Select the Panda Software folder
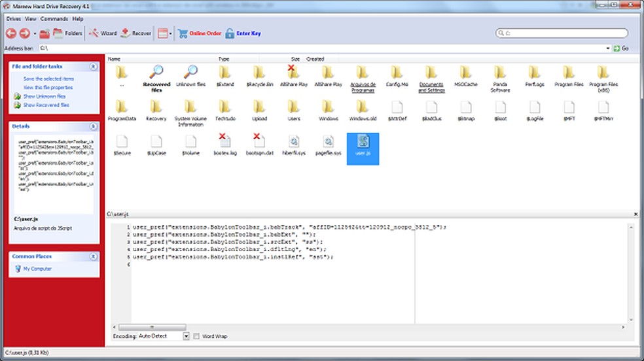Screen dimensions: 644x361 click(x=500, y=78)
